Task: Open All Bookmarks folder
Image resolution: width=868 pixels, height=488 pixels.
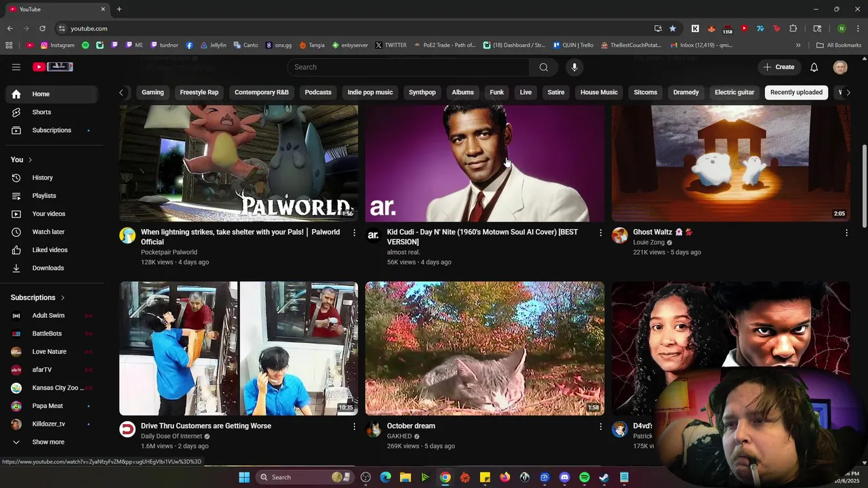Action: (x=839, y=45)
